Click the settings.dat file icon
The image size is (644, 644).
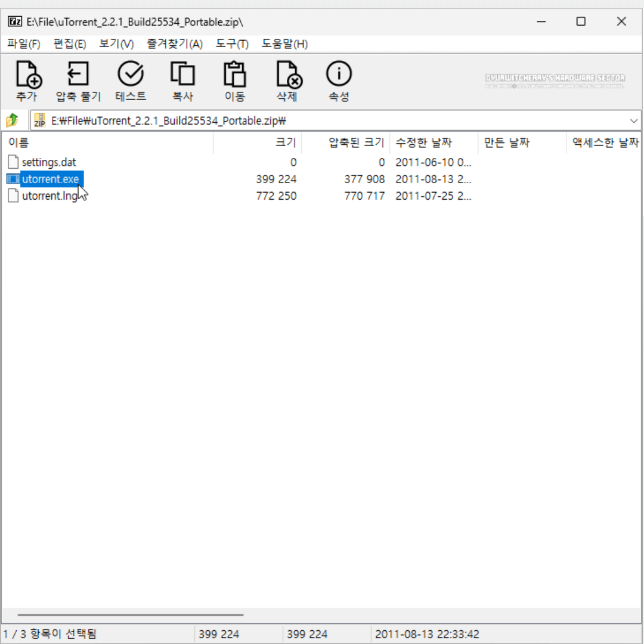pyautogui.click(x=13, y=162)
